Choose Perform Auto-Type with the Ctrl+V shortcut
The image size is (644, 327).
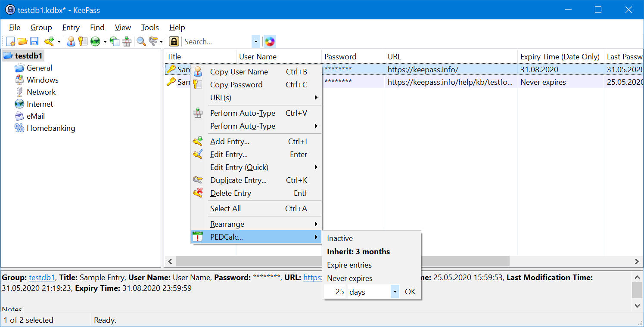click(256, 113)
